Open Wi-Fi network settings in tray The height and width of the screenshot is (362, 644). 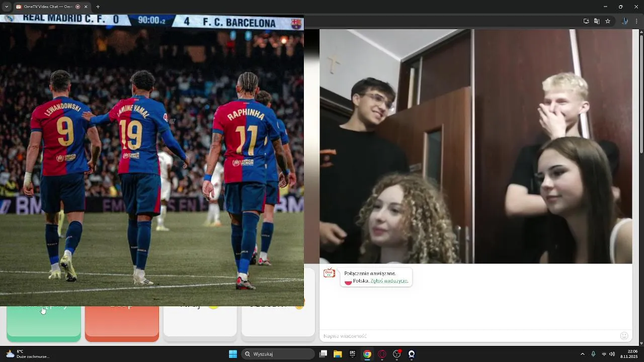[x=604, y=354]
